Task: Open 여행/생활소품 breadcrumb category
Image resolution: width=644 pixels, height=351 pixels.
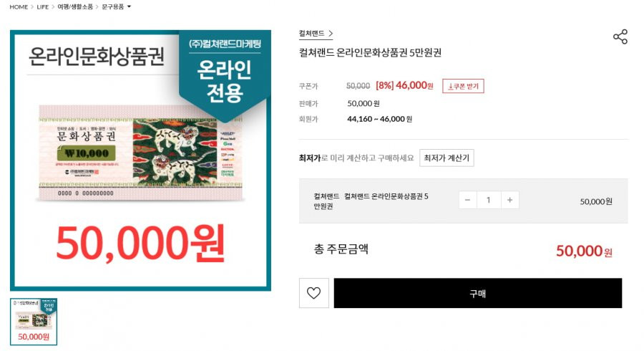Action: point(75,7)
